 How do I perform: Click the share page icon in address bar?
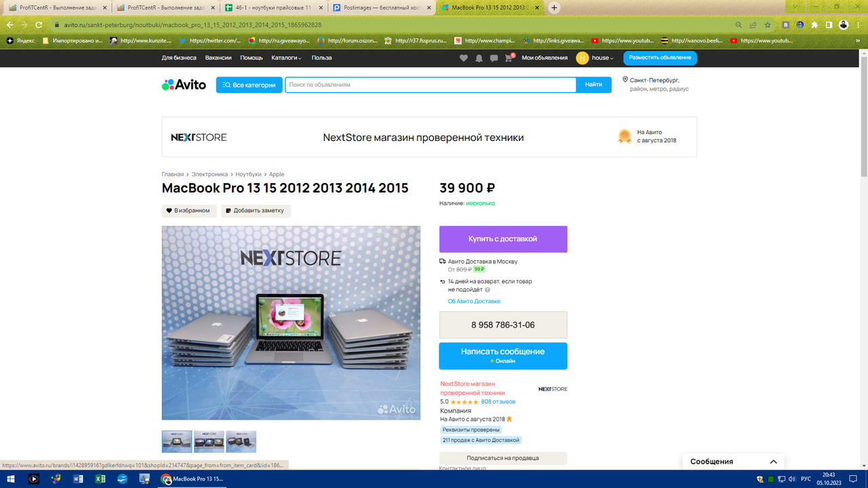point(753,24)
